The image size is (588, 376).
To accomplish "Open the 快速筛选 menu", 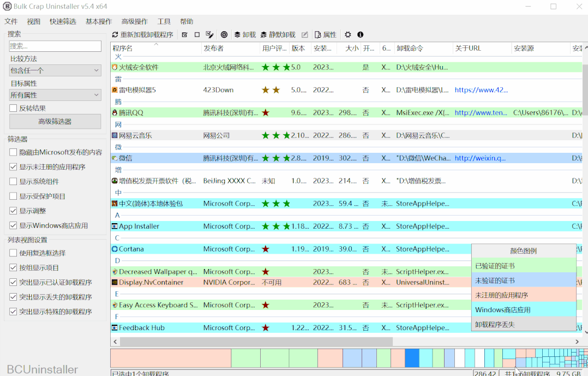I will click(x=63, y=21).
